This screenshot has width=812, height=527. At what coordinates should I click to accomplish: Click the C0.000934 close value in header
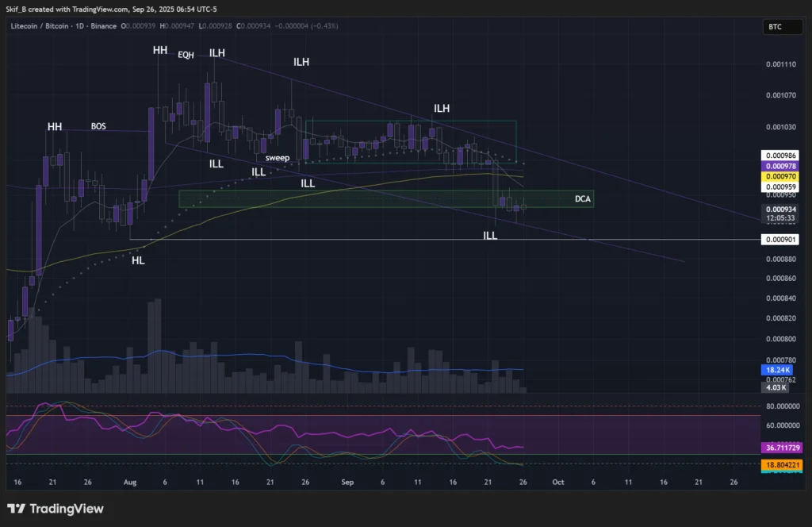(253, 26)
